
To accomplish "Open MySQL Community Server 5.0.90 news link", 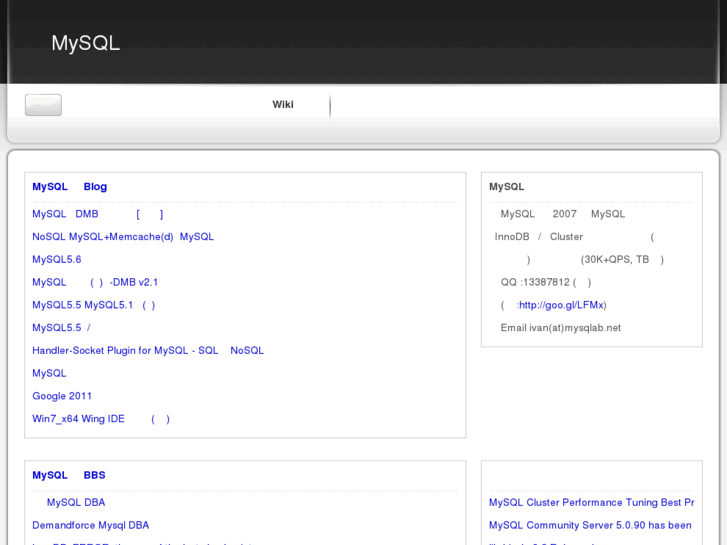I will pyautogui.click(x=590, y=525).
